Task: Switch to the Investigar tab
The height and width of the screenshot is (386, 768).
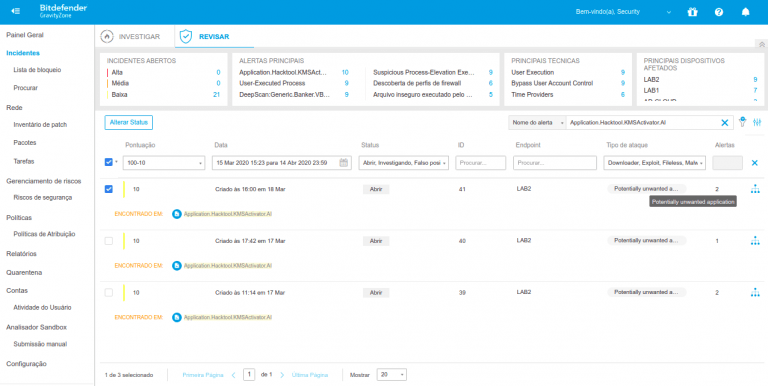Action: [130, 37]
